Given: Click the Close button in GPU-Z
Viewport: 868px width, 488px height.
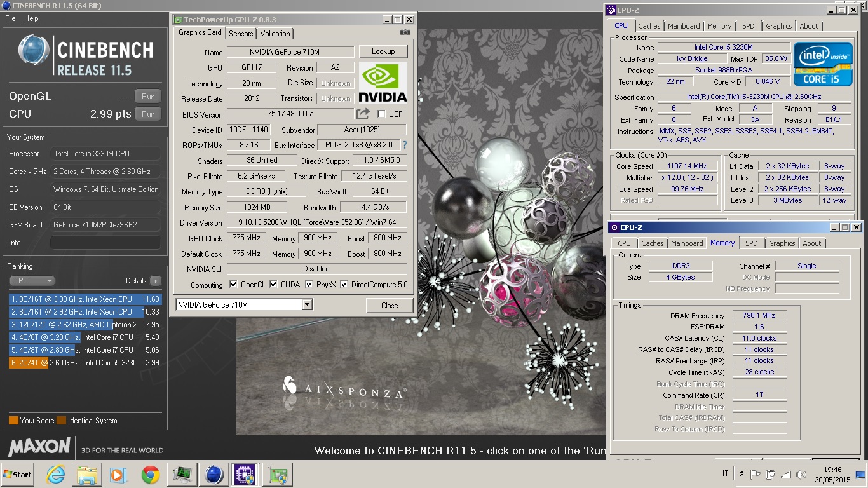Looking at the screenshot, I should point(390,305).
